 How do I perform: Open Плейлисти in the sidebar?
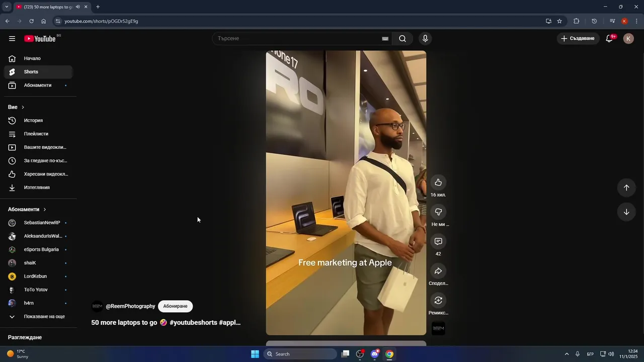(38, 134)
